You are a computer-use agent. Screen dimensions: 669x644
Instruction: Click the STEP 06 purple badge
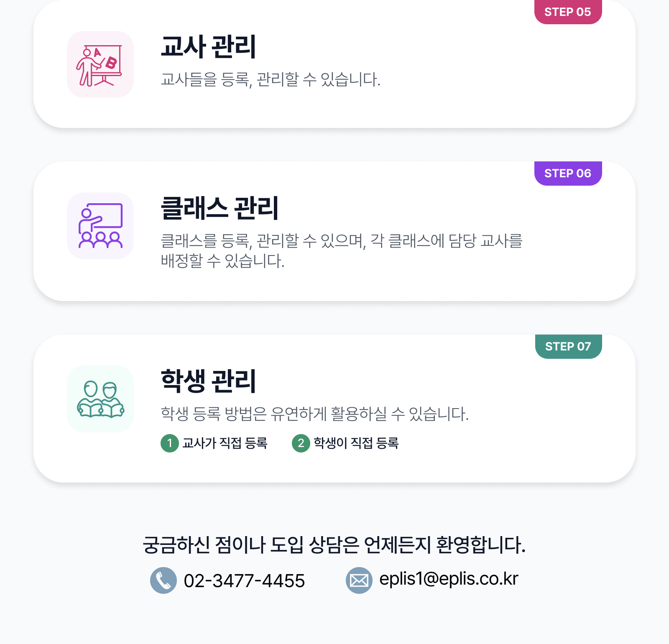tap(568, 174)
